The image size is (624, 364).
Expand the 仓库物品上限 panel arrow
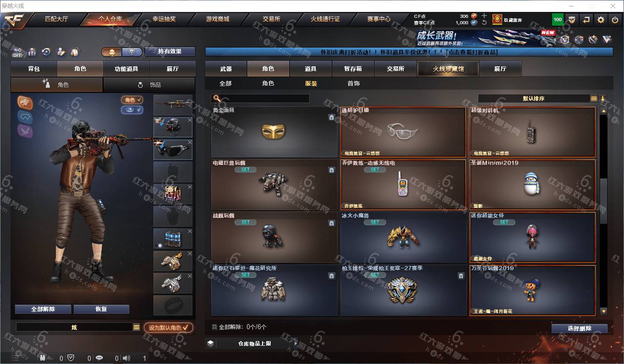point(296,343)
